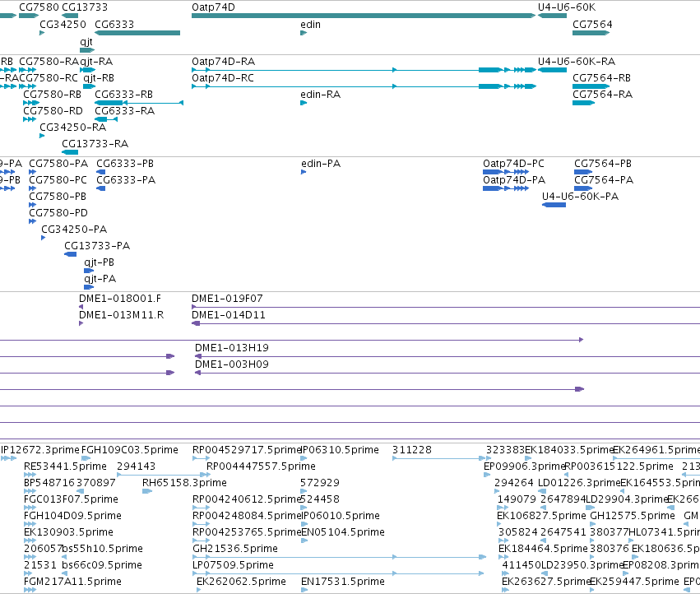Select protein CG7564-PA
Screen dimensions: 700x594
(583, 188)
